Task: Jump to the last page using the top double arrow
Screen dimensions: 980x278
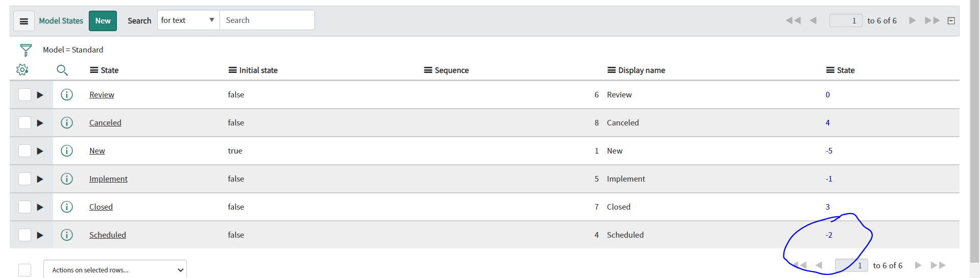Action: 933,20
